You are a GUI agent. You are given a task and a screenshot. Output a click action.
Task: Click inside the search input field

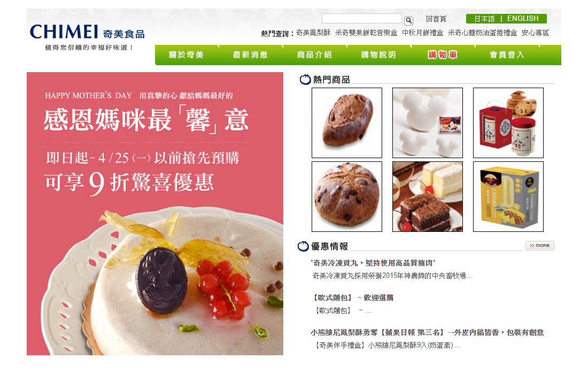(362, 19)
